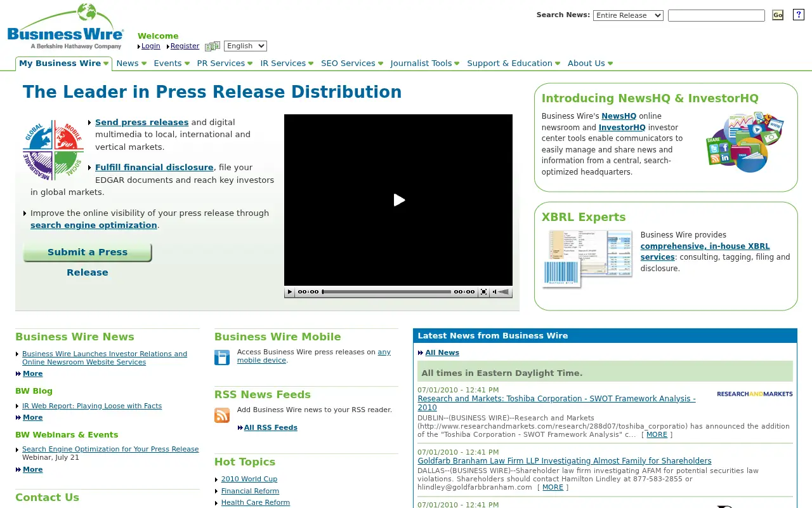Open the About Us menu
This screenshot has width=812, height=508.
point(590,63)
